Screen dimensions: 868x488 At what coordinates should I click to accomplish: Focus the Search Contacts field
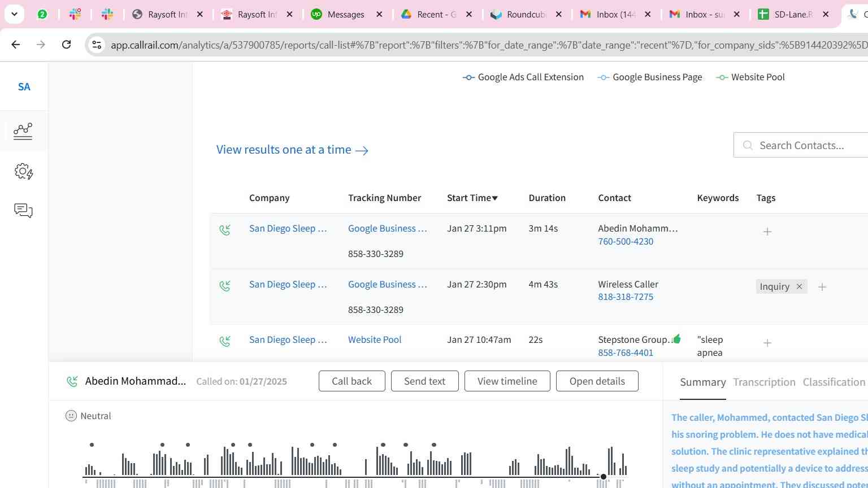click(x=801, y=145)
